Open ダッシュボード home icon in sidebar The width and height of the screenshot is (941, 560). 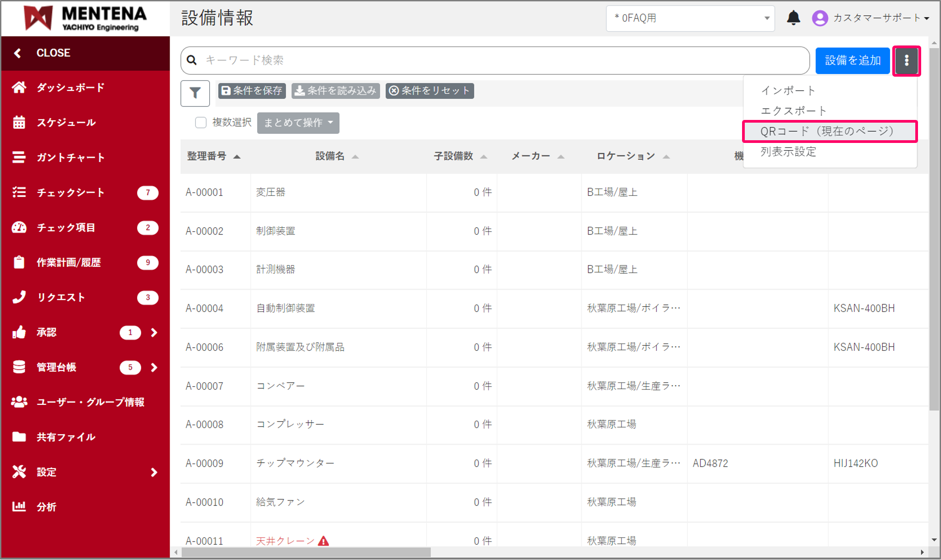[x=19, y=87]
